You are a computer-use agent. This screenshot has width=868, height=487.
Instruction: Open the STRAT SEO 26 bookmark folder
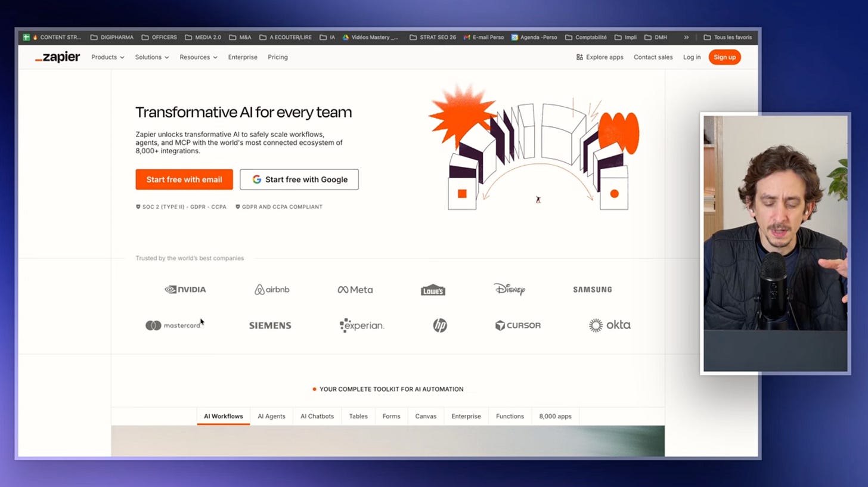click(x=433, y=37)
